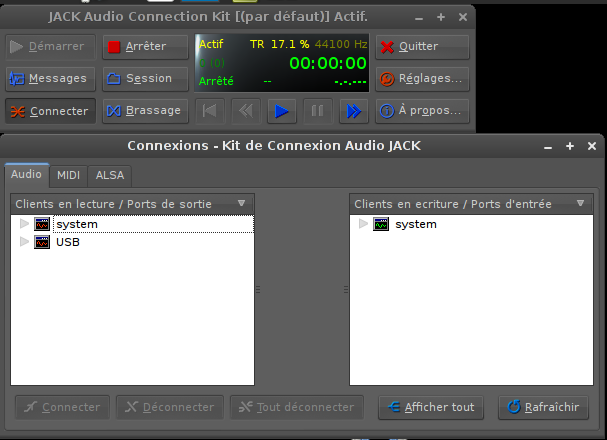
Task: Click the 17.1 % DSP load value
Action: [290, 44]
